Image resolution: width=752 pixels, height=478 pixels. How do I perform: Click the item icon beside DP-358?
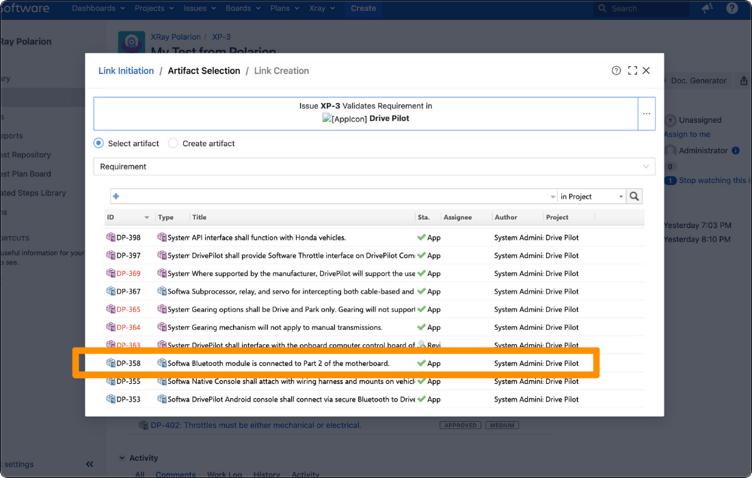click(x=110, y=363)
